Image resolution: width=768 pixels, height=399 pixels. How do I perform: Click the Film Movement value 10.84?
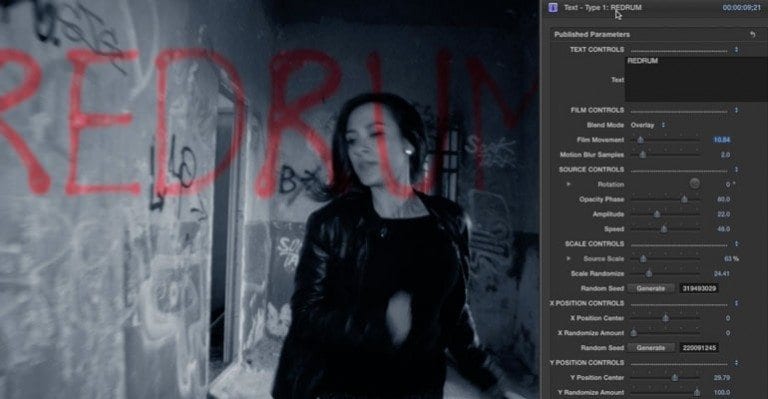pyautogui.click(x=722, y=140)
